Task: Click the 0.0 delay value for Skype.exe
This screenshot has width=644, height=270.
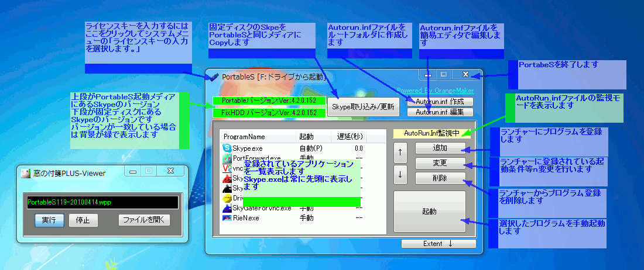Action: click(358, 148)
